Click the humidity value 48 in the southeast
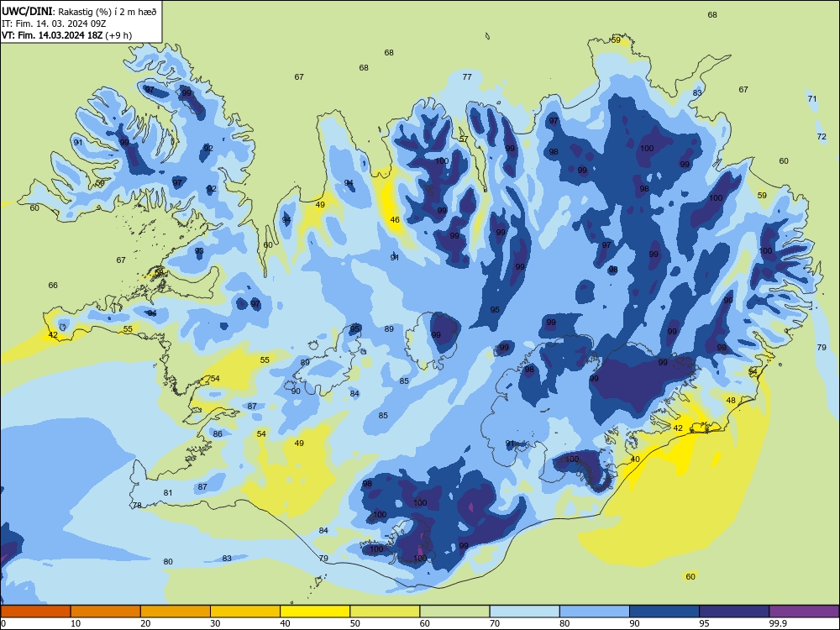This screenshot has width=840, height=630. (x=731, y=400)
